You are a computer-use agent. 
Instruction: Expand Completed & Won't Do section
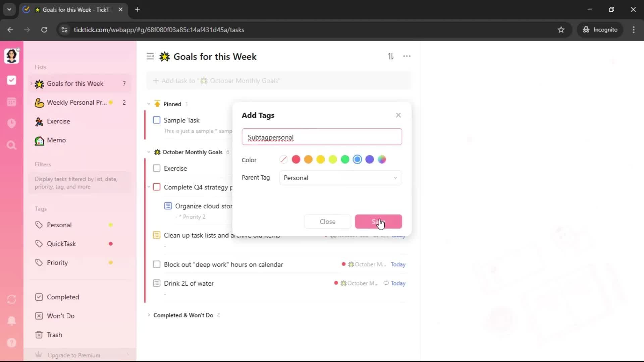click(149, 315)
